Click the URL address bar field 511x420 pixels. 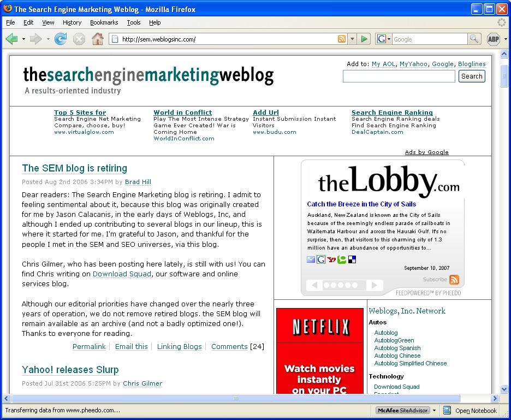tap(228, 39)
